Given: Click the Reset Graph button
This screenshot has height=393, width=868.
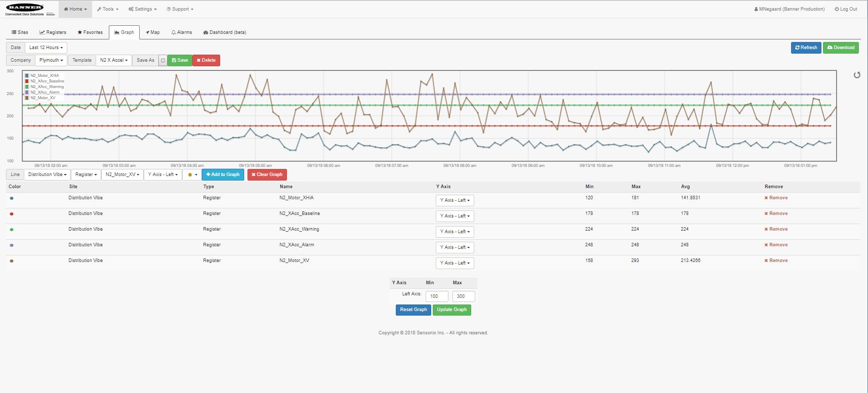Looking at the screenshot, I should pos(413,310).
